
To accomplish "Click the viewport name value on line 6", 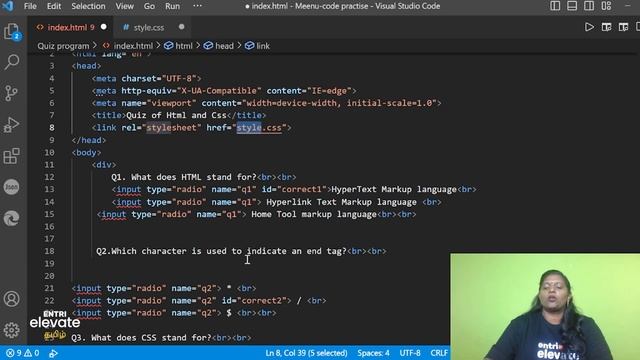I will point(171,103).
